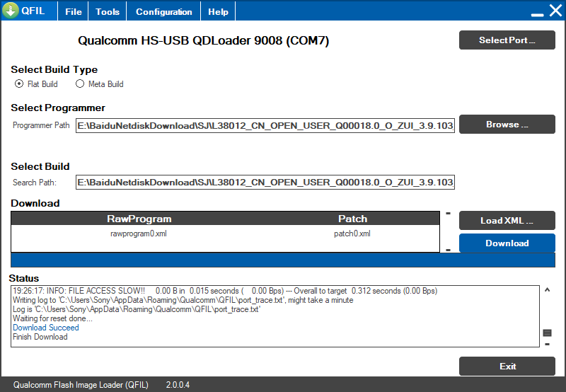Click the Finish Download status line

(x=40, y=337)
